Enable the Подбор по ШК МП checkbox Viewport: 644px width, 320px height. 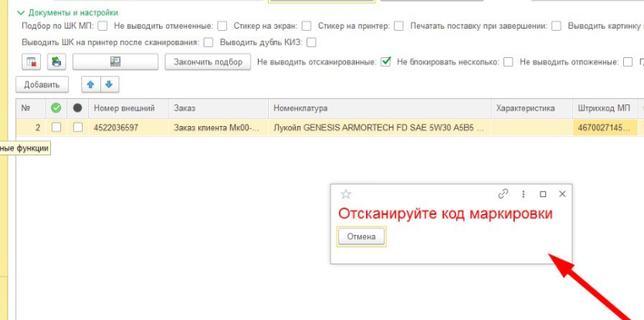pos(103,26)
